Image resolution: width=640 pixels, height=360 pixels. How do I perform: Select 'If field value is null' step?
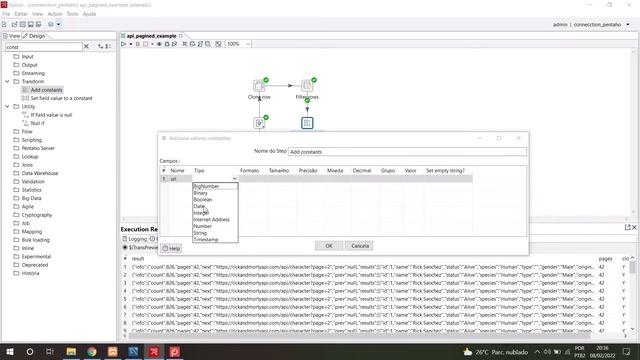pos(47,115)
